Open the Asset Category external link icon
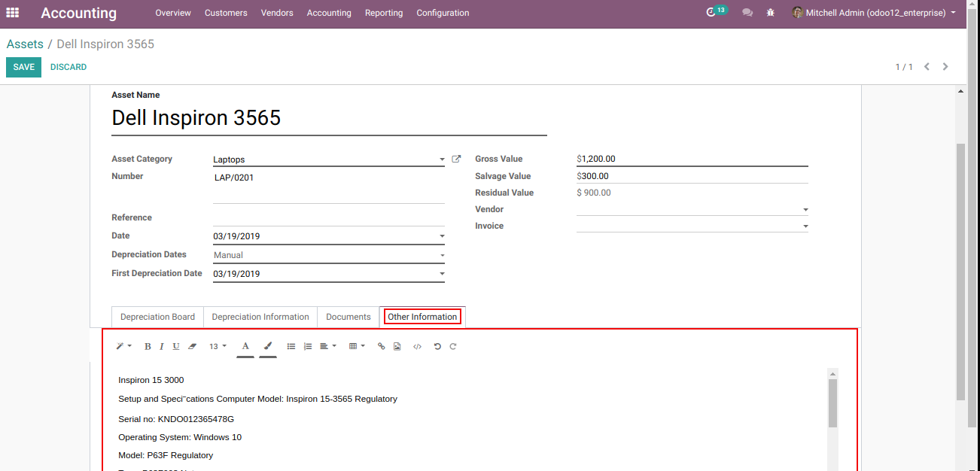The image size is (980, 471). (456, 159)
